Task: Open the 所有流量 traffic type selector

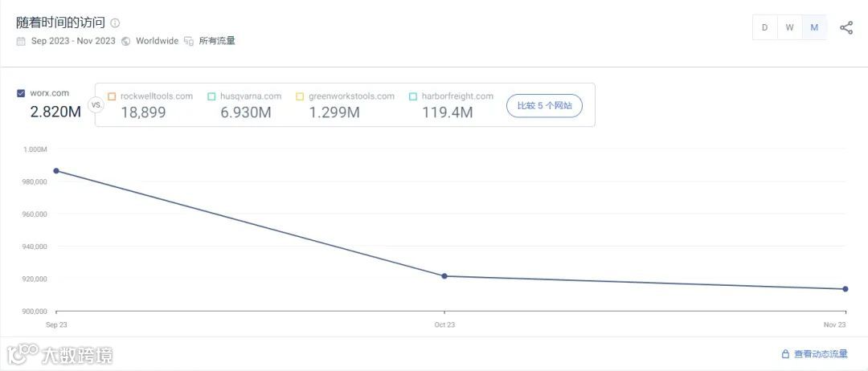Action: [x=217, y=41]
